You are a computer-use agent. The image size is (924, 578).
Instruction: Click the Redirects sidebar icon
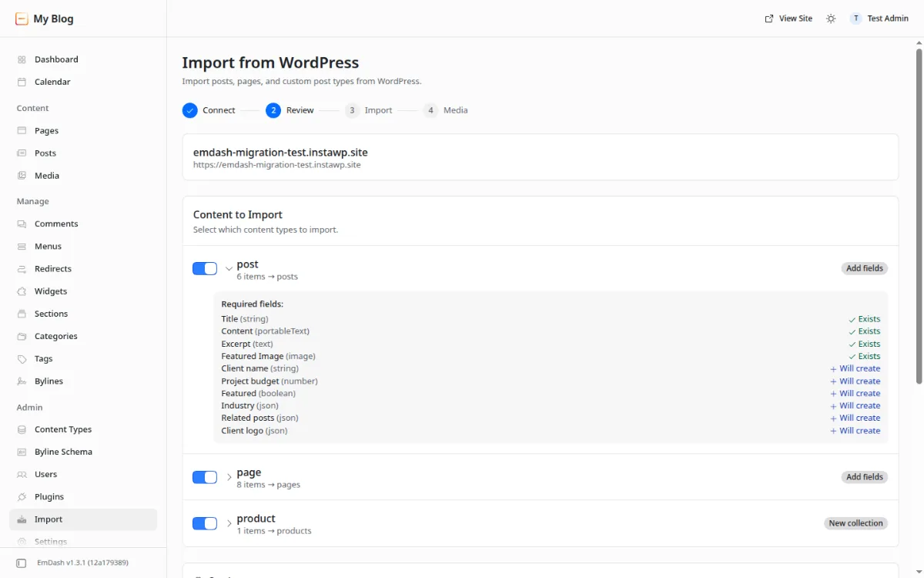(x=22, y=269)
